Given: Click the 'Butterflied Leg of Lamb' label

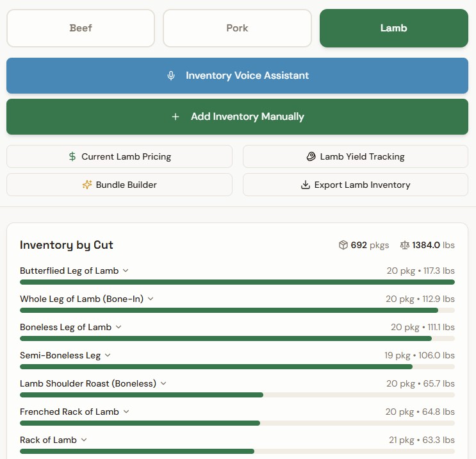Looking at the screenshot, I should 69,271.
